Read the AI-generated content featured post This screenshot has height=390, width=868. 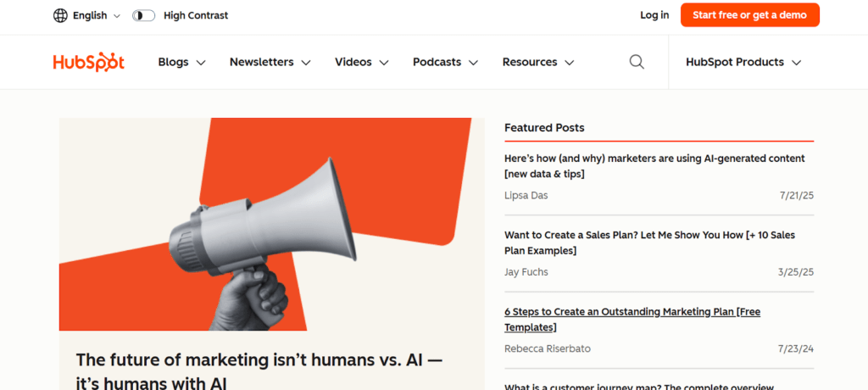pyautogui.click(x=654, y=166)
